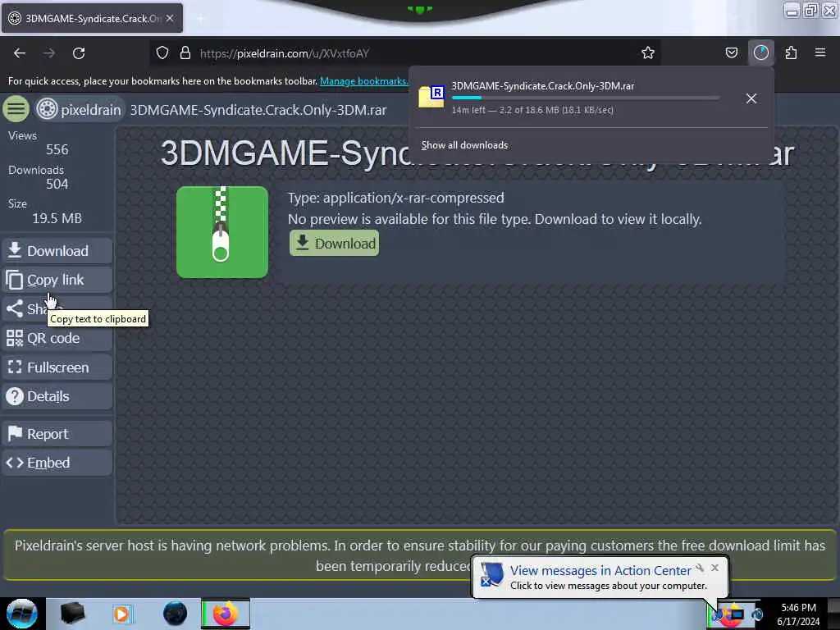
Task: Open the dark globe taskbar application
Action: [x=176, y=614]
